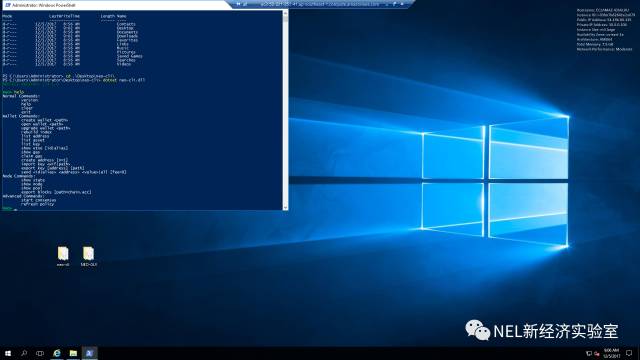Click the network icon in system tray

(589, 353)
